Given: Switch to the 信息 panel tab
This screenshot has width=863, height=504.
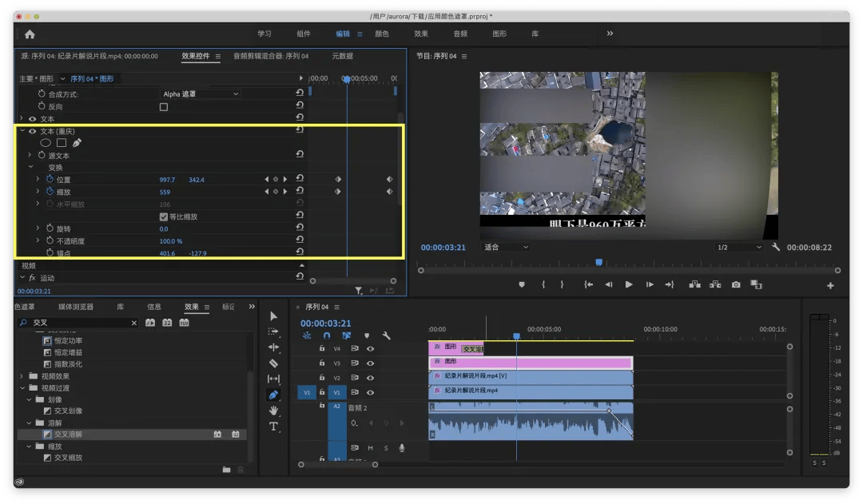Looking at the screenshot, I should click(x=154, y=307).
